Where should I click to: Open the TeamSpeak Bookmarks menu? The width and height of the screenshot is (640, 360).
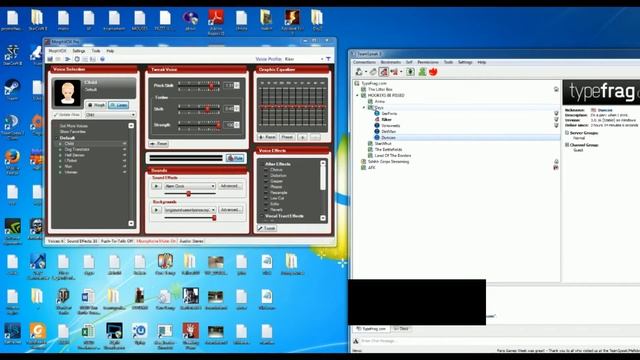click(390, 62)
